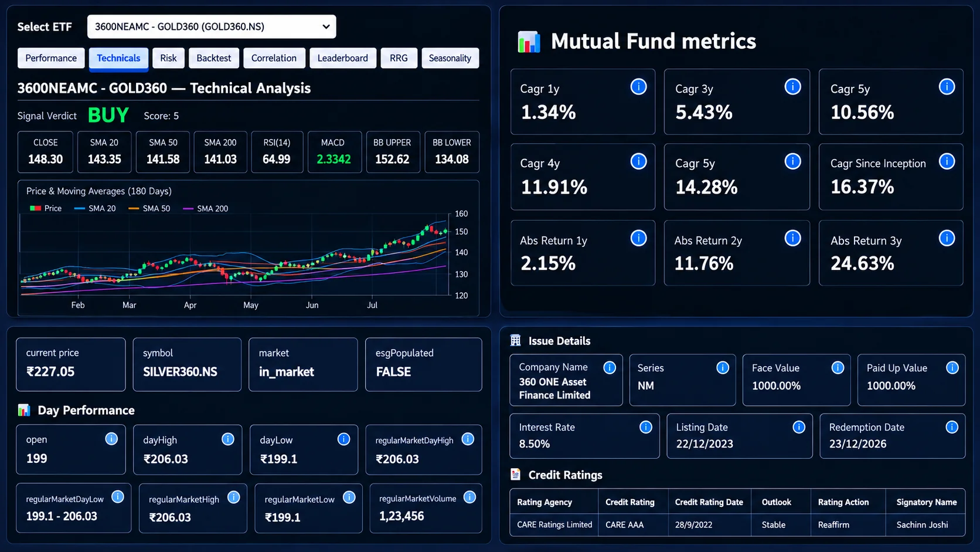Screen dimensions: 980x552
Task: Select the CARE Ratings Limited cell
Action: click(554, 524)
